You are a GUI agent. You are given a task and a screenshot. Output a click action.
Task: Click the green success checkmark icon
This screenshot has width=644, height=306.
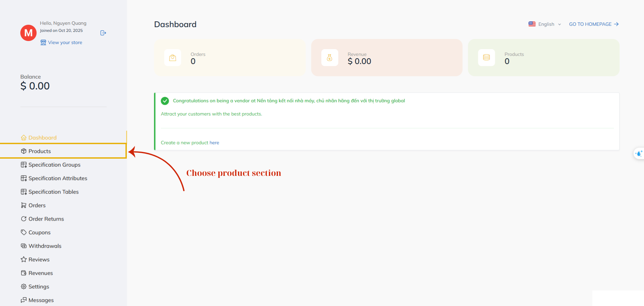(165, 101)
